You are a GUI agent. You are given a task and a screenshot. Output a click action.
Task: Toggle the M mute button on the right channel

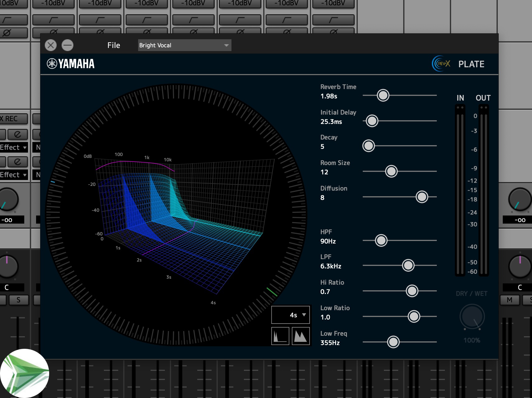tap(509, 300)
